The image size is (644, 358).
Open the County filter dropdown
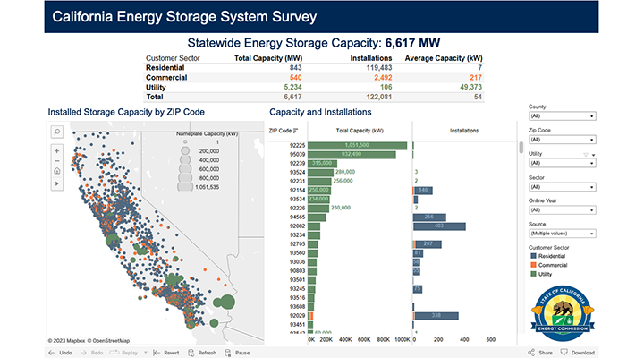(x=563, y=116)
